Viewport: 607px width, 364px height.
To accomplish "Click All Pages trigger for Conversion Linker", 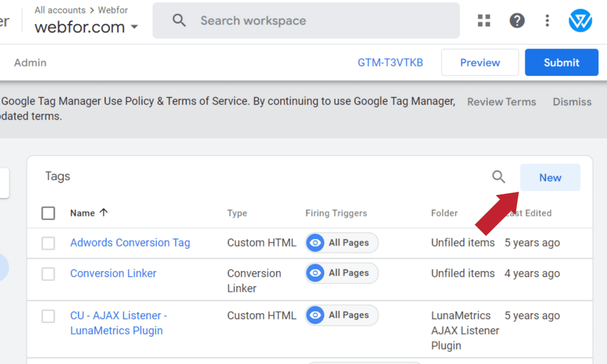I will pos(341,273).
